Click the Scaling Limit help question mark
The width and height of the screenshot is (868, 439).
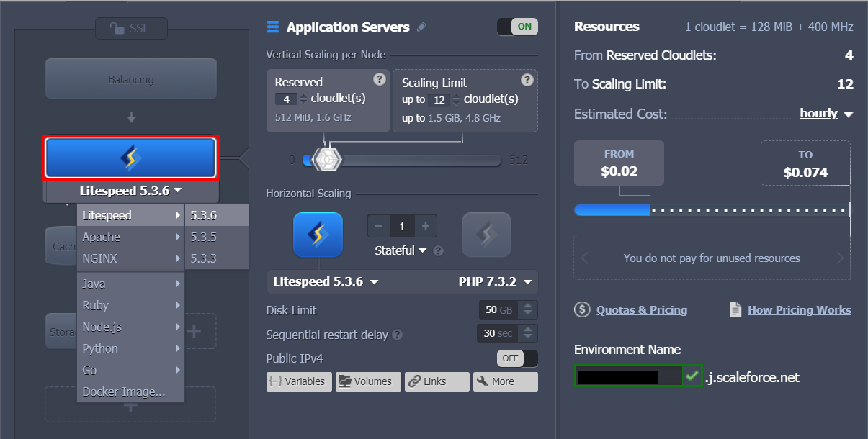(x=527, y=80)
